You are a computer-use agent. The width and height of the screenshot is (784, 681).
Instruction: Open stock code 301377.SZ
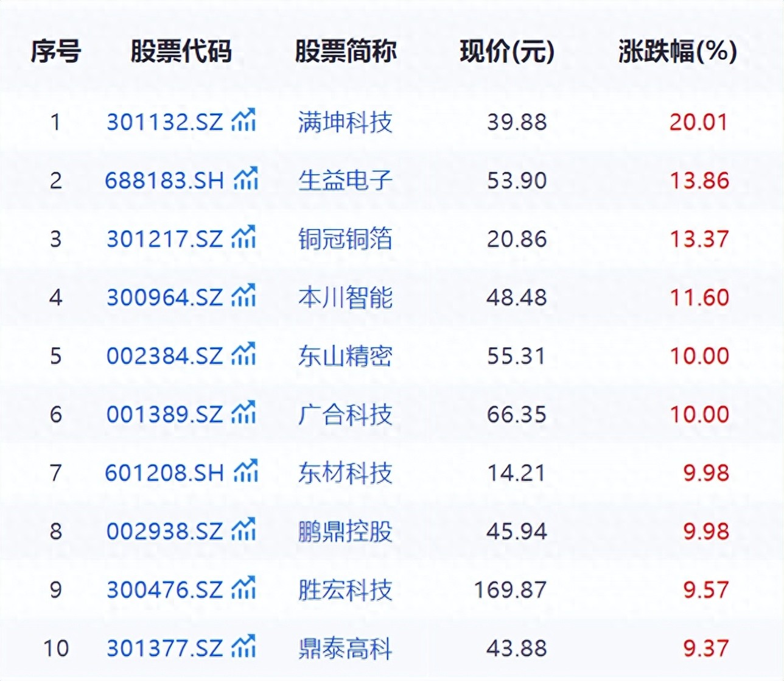164,648
